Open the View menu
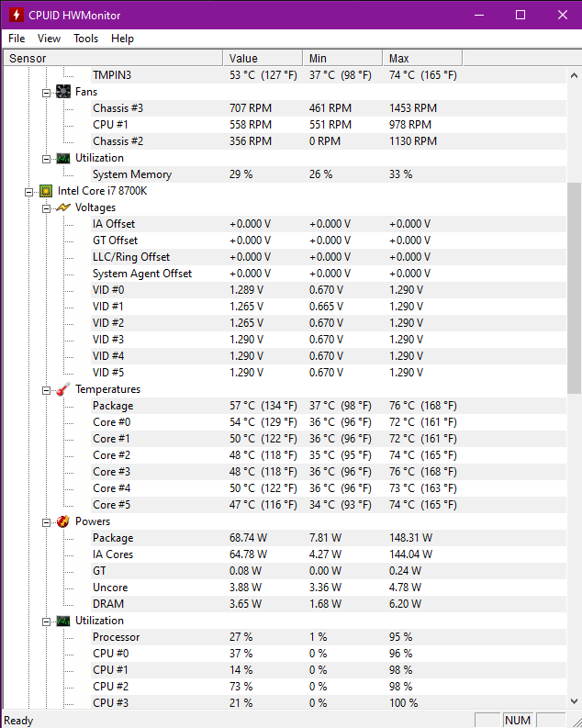The image size is (582, 728). coord(50,39)
